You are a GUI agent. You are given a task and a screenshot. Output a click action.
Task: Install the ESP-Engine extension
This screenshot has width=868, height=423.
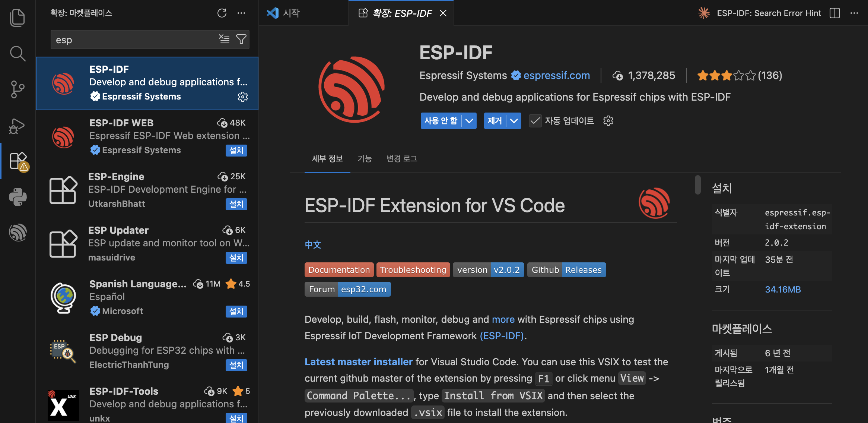pyautogui.click(x=236, y=204)
